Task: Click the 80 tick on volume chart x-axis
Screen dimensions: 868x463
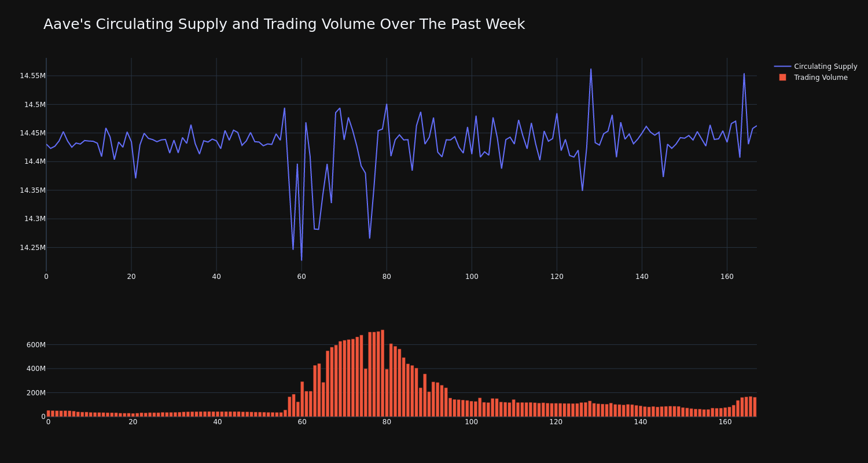Action: 387,422
